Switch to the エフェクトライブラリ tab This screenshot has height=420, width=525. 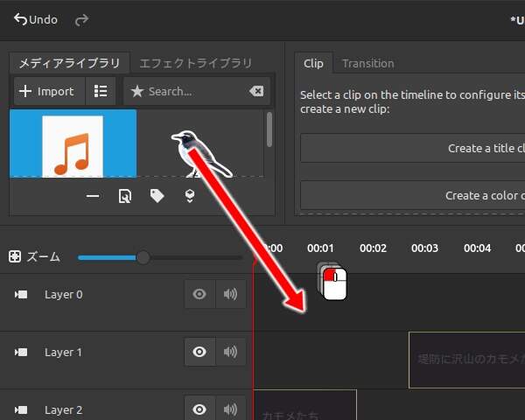(x=196, y=63)
